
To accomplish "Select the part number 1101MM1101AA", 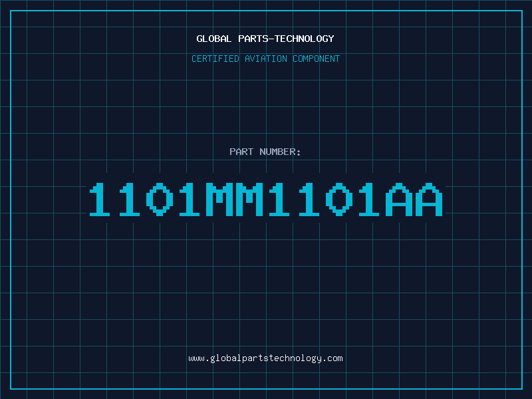I will pyautogui.click(x=266, y=199).
